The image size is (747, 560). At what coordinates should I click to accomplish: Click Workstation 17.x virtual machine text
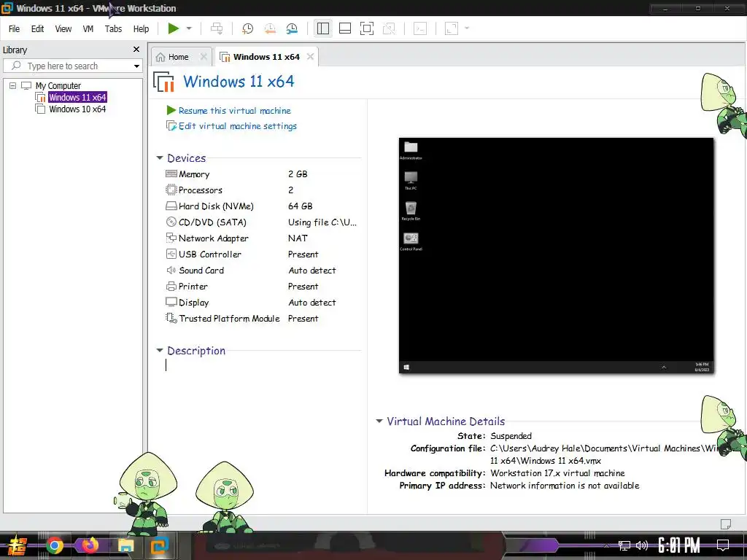pyautogui.click(x=557, y=473)
